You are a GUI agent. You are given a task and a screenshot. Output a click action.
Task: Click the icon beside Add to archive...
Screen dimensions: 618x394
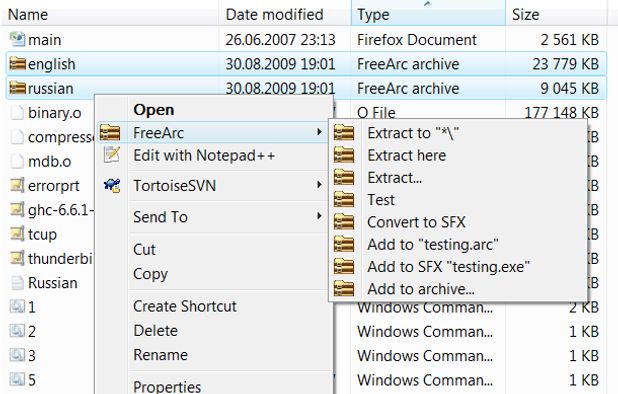point(344,289)
